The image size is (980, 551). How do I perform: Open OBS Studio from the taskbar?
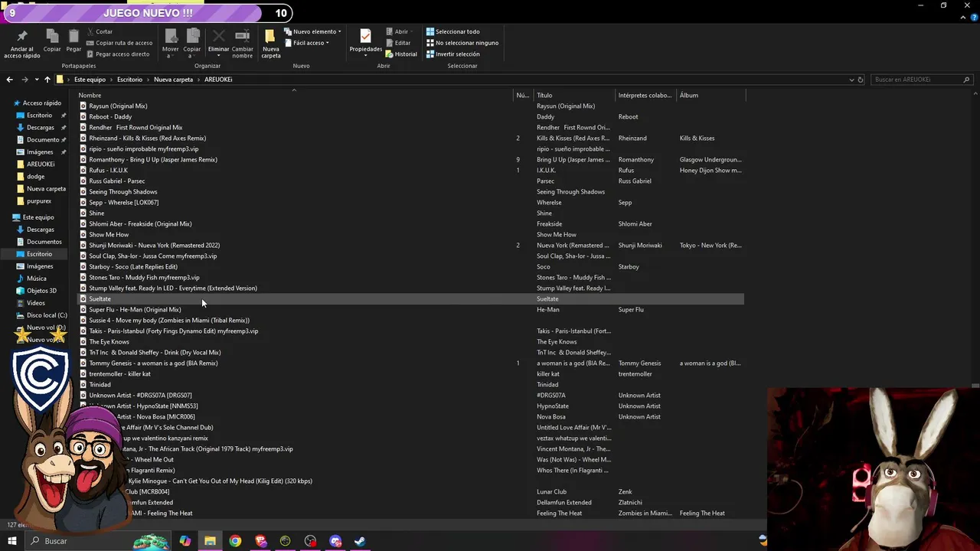pos(310,541)
